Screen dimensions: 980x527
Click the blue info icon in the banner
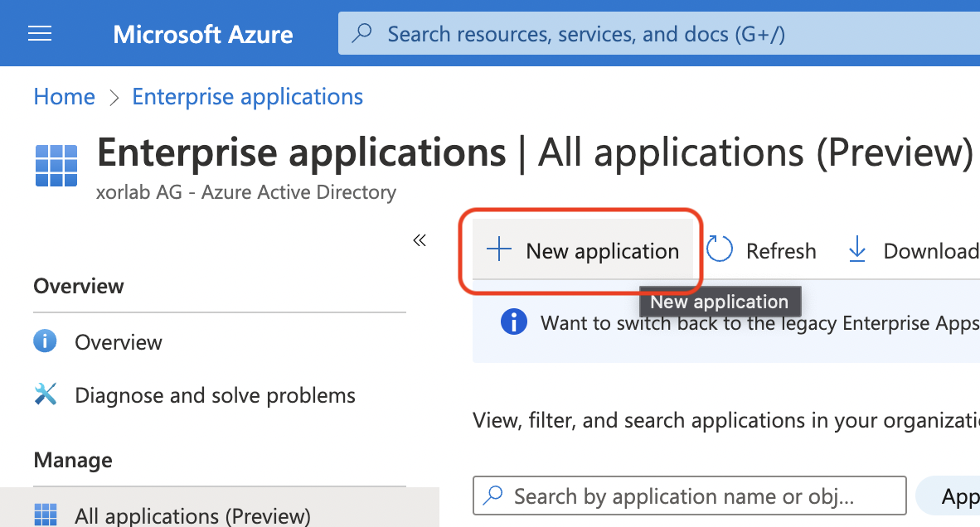coord(514,322)
